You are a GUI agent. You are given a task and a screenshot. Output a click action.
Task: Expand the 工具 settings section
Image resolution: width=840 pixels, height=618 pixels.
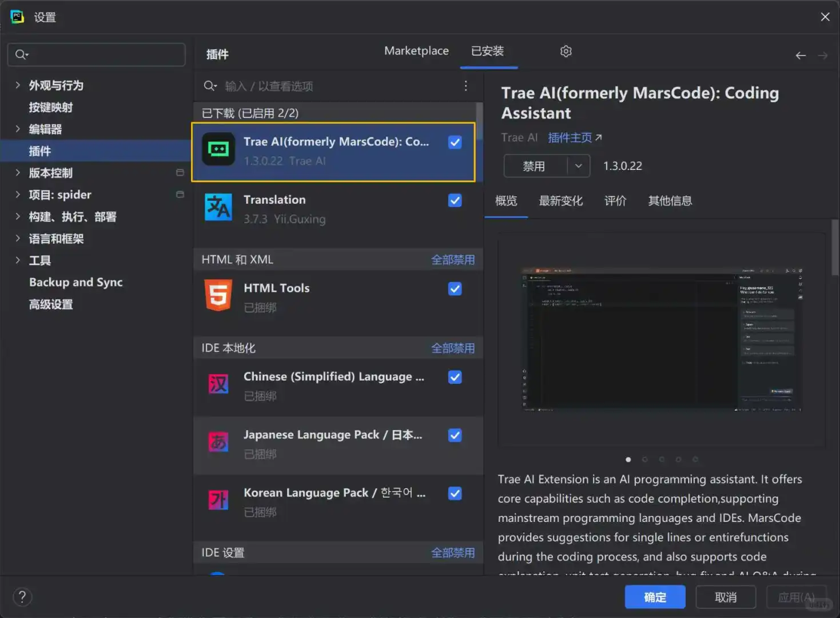18,260
